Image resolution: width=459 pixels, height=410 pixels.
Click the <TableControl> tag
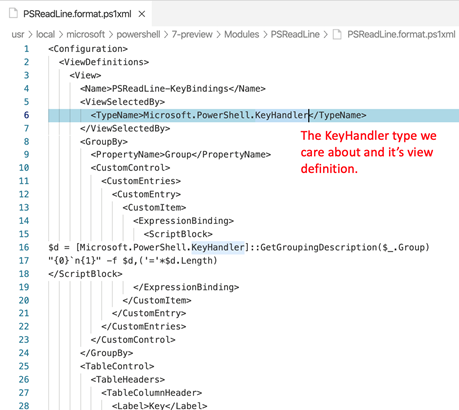[x=117, y=366]
